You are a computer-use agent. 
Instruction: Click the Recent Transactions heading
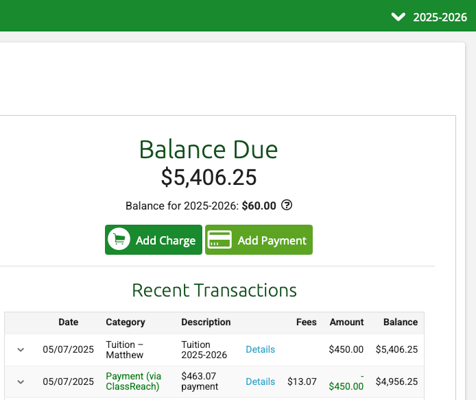[x=214, y=290]
